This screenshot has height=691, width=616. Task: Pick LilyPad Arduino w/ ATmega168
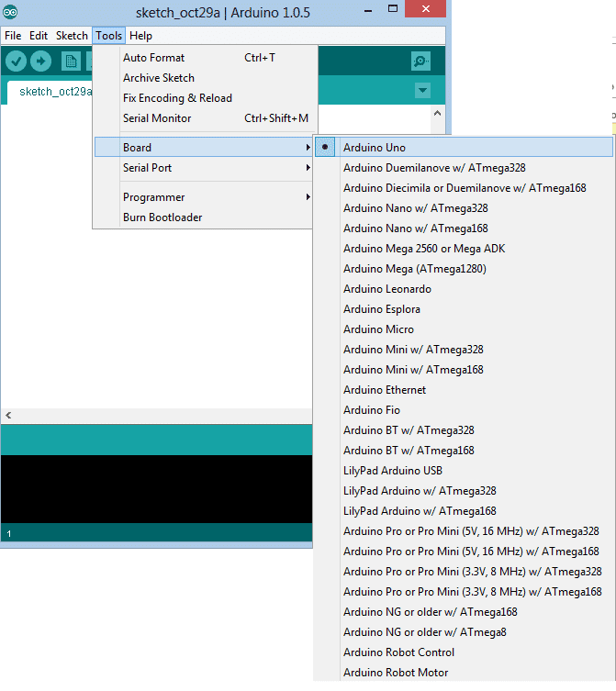pos(463,511)
